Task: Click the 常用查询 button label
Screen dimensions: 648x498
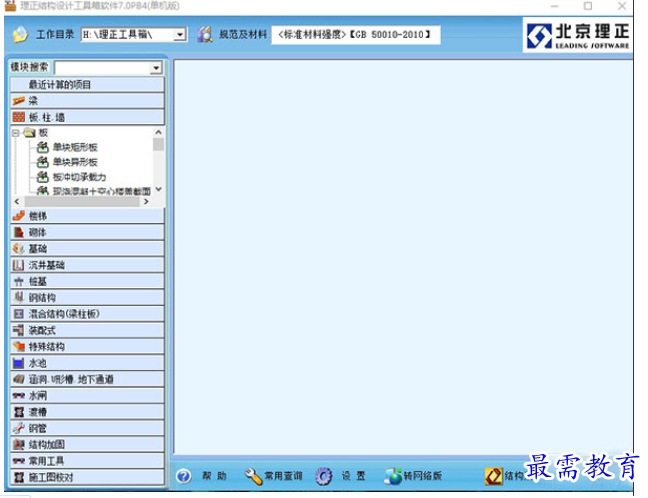Action: (284, 476)
